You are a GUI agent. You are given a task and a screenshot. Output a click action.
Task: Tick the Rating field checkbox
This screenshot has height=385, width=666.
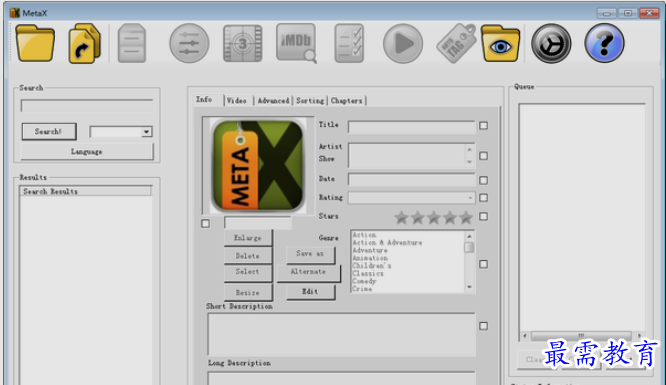click(483, 198)
